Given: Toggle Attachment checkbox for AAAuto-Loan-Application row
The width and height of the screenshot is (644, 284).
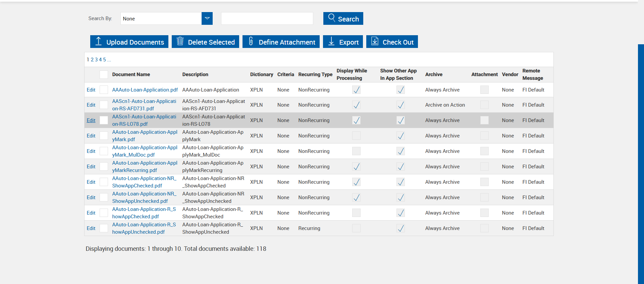Looking at the screenshot, I should [484, 90].
